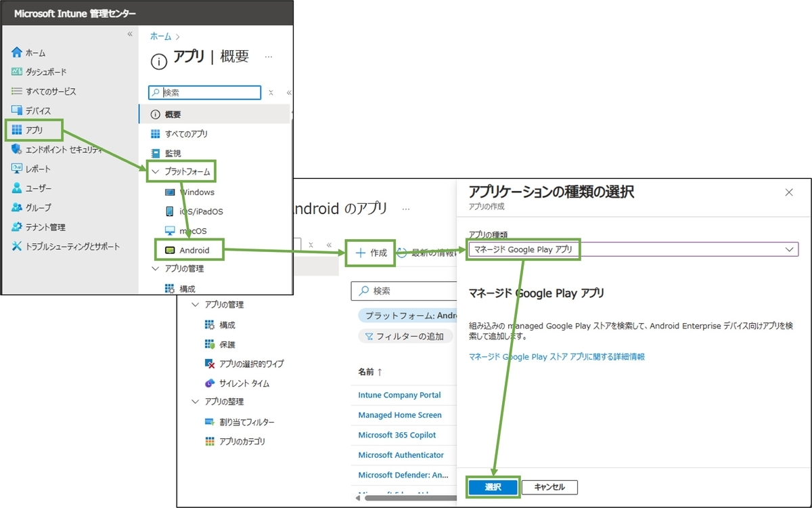Select Android platform

coord(188,250)
